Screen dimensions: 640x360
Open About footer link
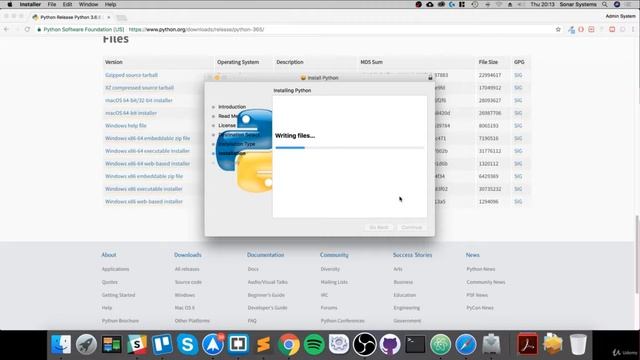(109, 255)
